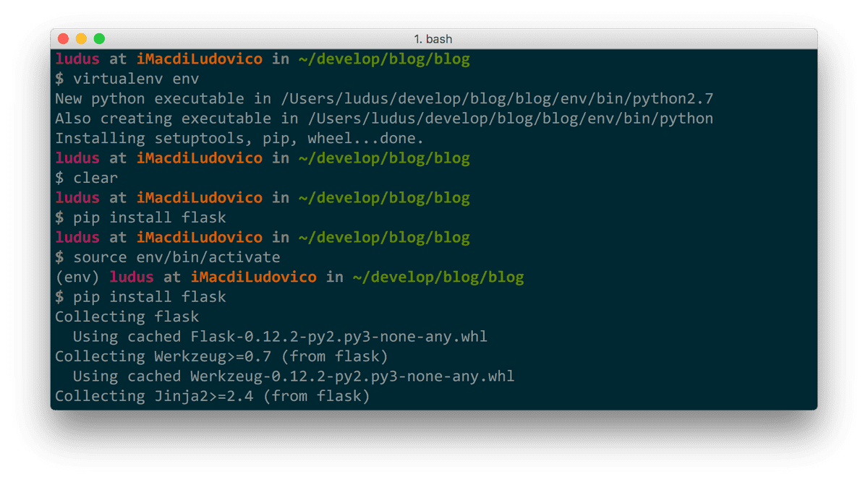Click the "clear" command text
The width and height of the screenshot is (868, 482).
(95, 178)
